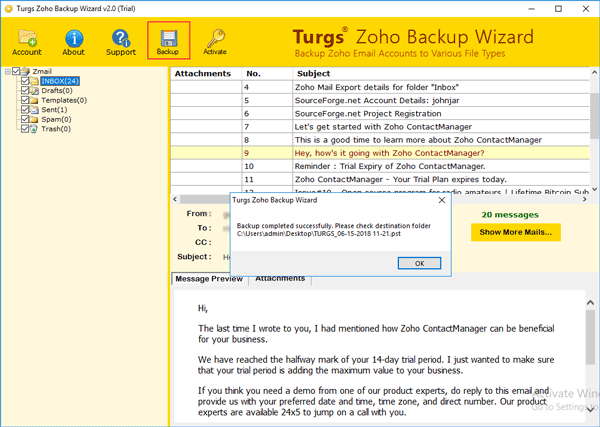
Task: Click the number 10 cell in email list
Action: tap(267, 166)
